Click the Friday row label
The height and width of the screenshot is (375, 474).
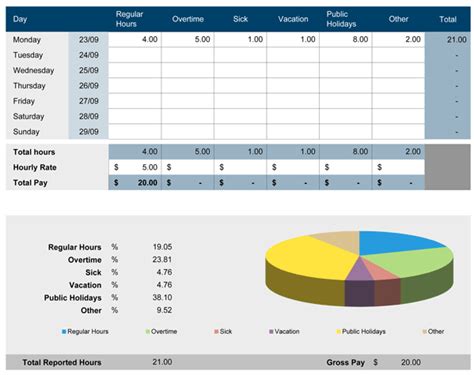(x=24, y=101)
